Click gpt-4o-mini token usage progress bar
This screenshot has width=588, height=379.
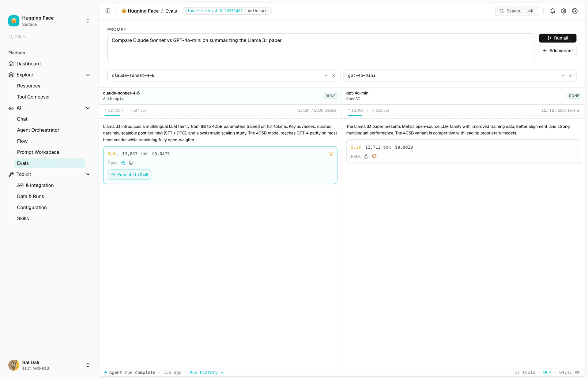[463, 115]
